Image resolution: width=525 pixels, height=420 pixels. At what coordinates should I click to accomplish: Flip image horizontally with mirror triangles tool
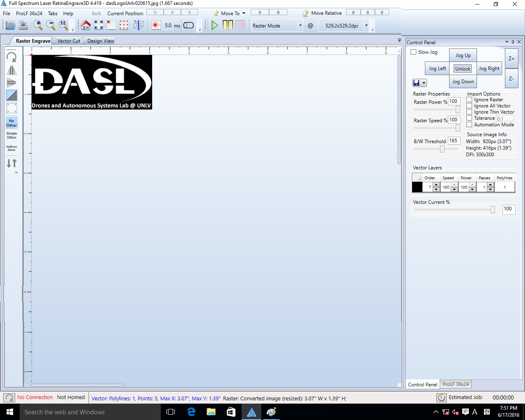[12, 70]
